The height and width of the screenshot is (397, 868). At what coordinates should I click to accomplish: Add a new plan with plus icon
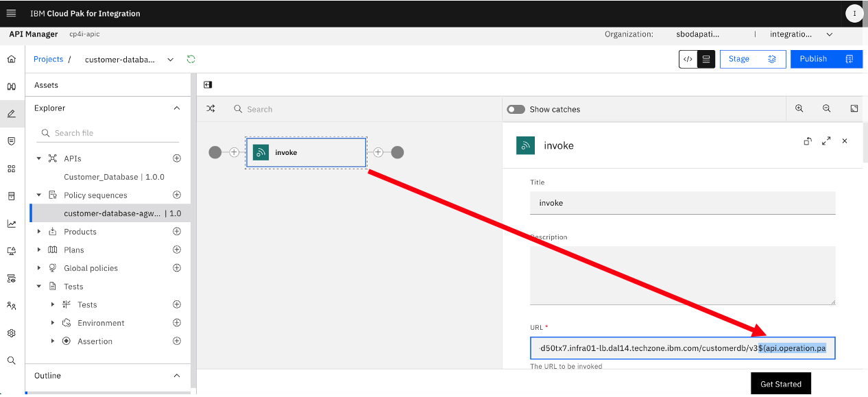click(176, 250)
